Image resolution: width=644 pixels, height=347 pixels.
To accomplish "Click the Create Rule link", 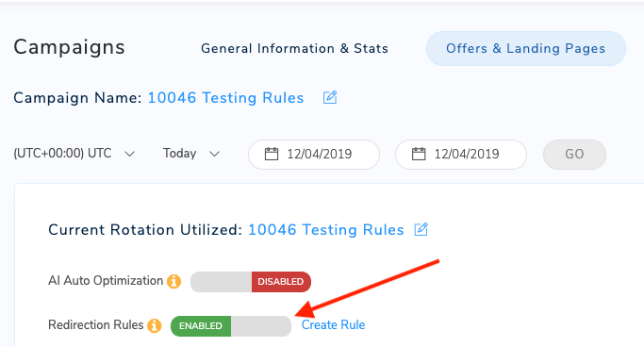I will 333,324.
